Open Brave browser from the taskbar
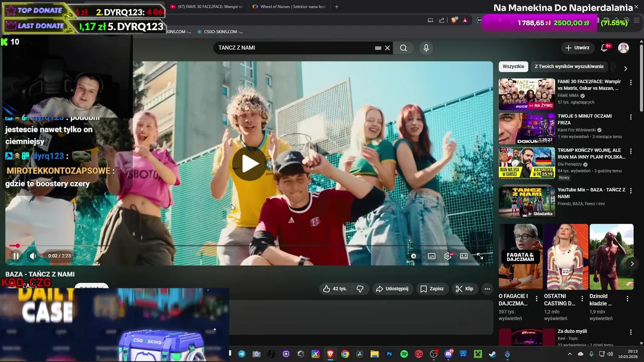 pyautogui.click(x=330, y=354)
